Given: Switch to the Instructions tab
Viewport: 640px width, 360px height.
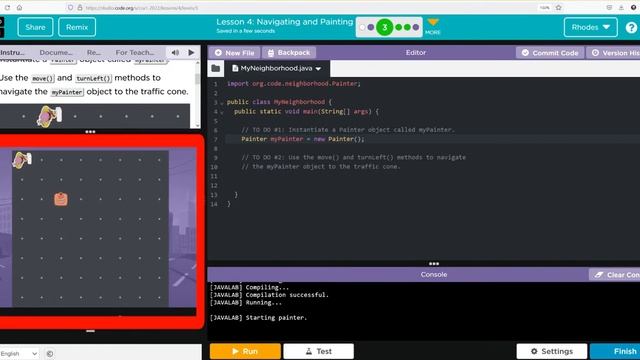Looking at the screenshot, I should coord(12,52).
